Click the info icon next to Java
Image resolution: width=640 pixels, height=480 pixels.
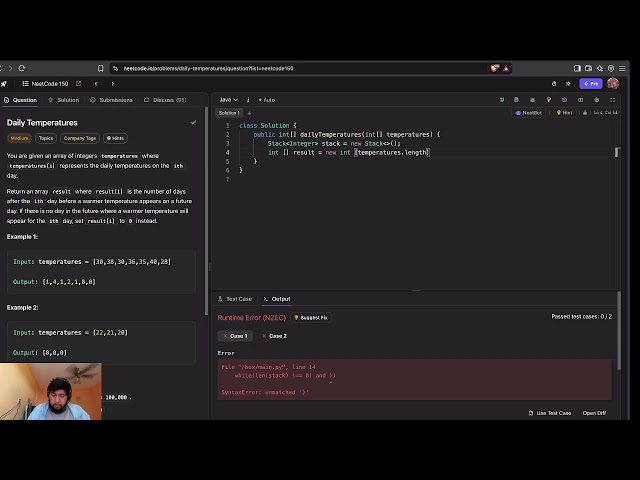click(x=248, y=100)
